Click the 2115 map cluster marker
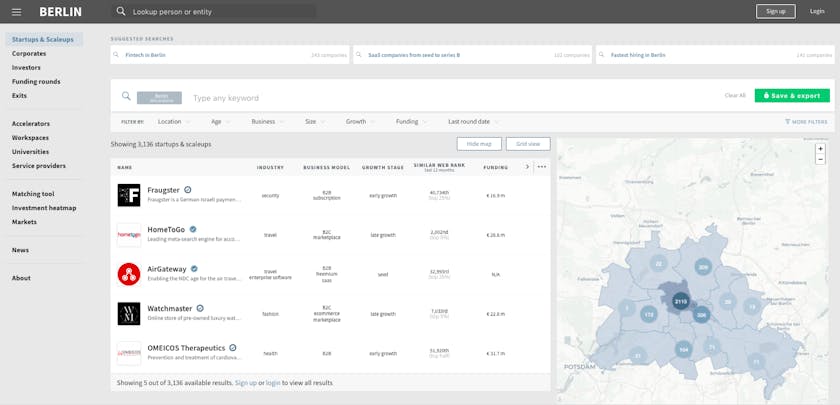The width and height of the screenshot is (840, 405). pyautogui.click(x=681, y=301)
